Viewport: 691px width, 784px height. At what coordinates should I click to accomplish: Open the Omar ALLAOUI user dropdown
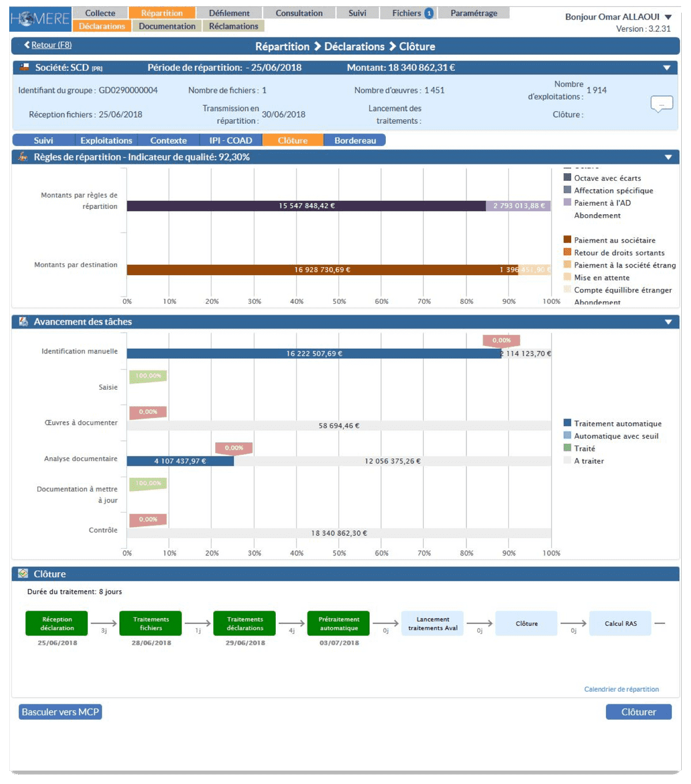pyautogui.click(x=668, y=17)
